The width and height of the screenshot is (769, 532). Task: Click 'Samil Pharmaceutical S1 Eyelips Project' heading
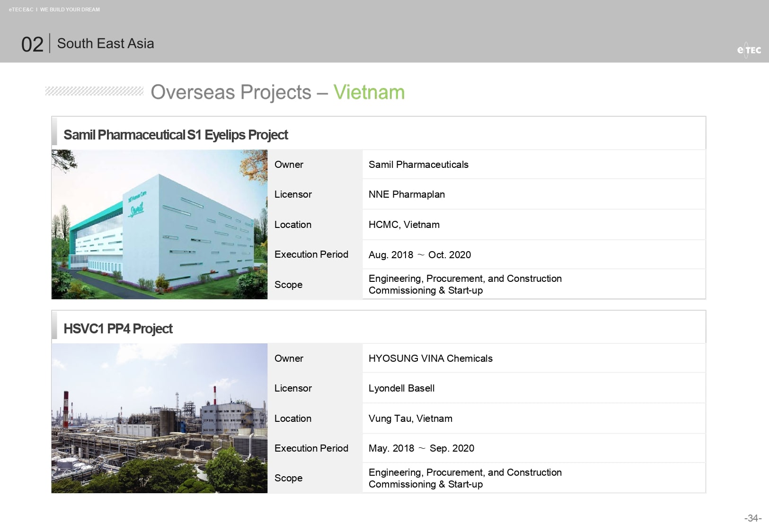click(176, 135)
